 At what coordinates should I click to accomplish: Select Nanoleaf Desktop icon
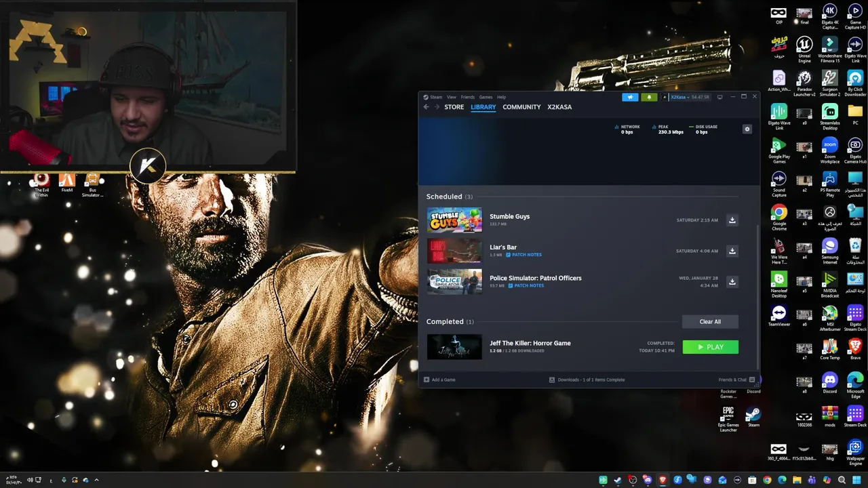pyautogui.click(x=779, y=285)
